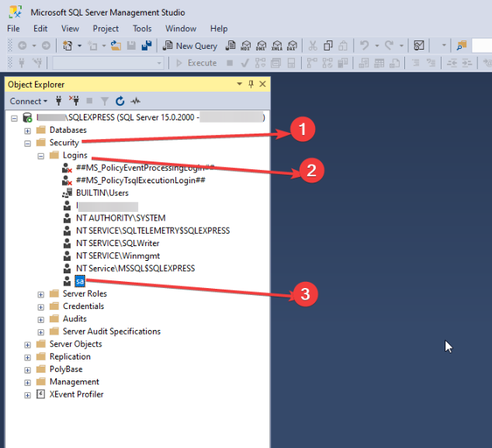492x448 pixels.
Task: Click the Database Engine Query icon
Action: click(x=230, y=46)
